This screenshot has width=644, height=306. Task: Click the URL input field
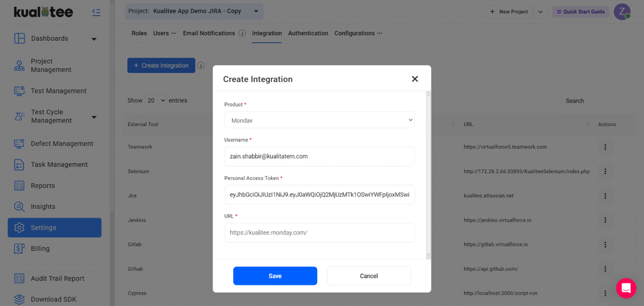(319, 232)
